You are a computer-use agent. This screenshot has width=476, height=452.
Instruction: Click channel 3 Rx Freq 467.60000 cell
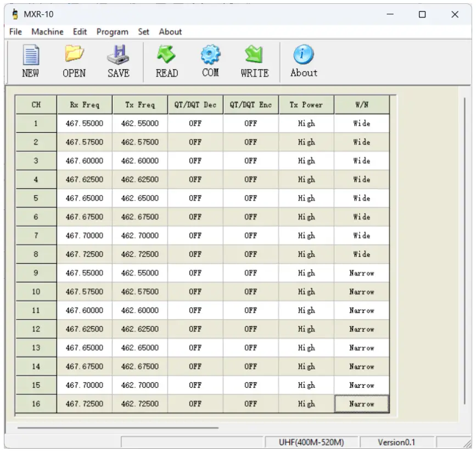coord(84,161)
